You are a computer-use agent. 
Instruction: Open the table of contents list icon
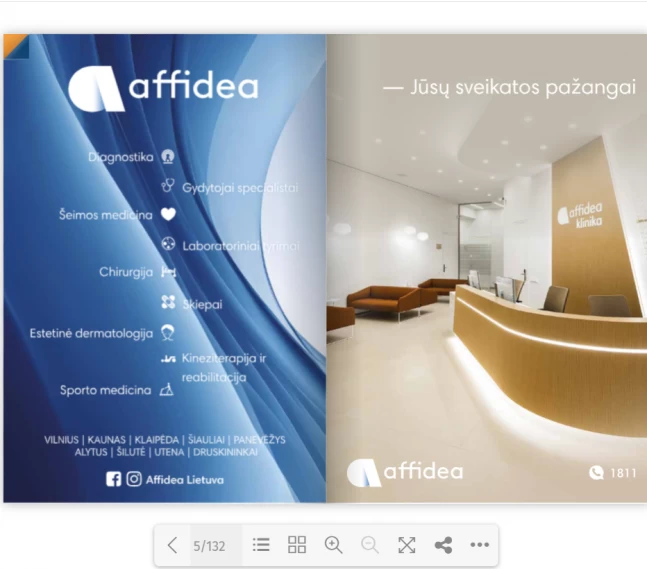point(261,545)
